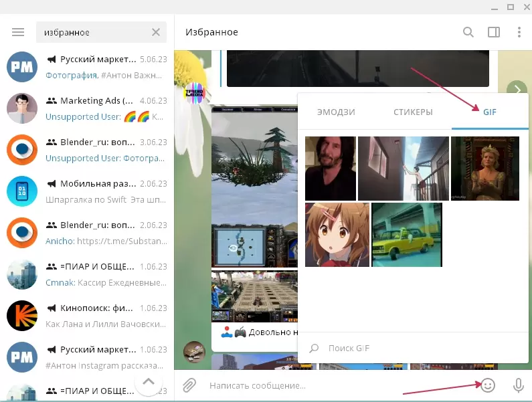
Task: Choose the yellow car GIF
Action: tap(406, 235)
